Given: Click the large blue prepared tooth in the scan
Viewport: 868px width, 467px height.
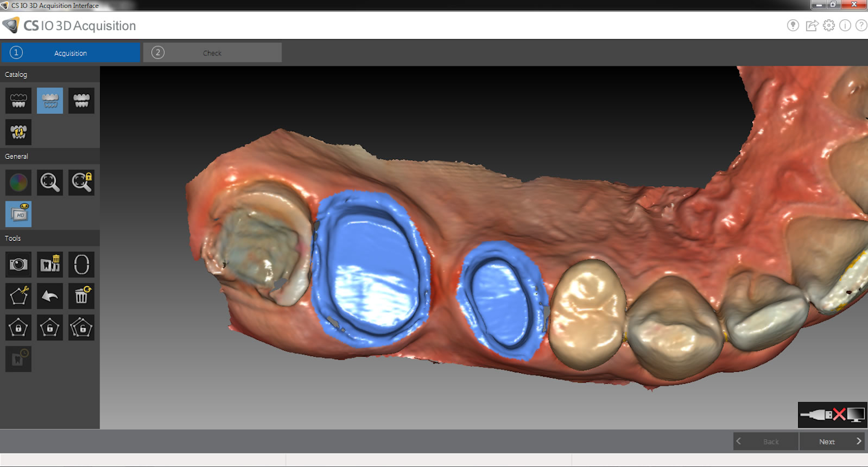Looking at the screenshot, I should 372,270.
